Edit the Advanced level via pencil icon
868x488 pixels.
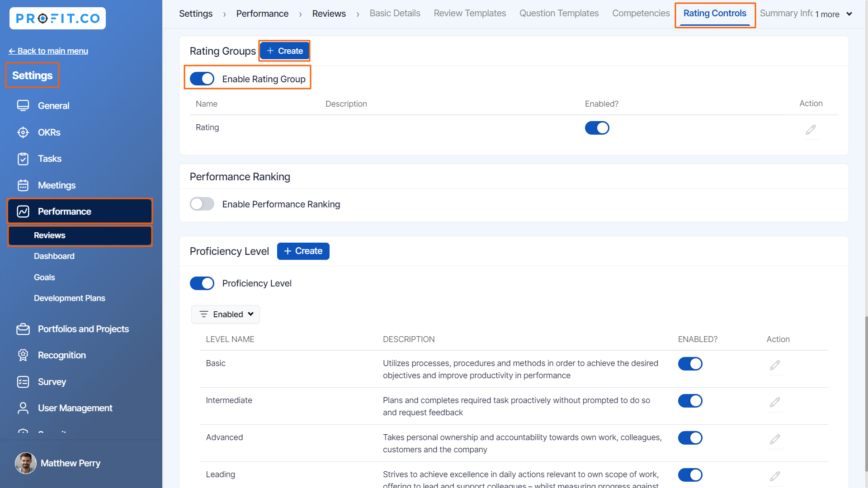tap(775, 439)
